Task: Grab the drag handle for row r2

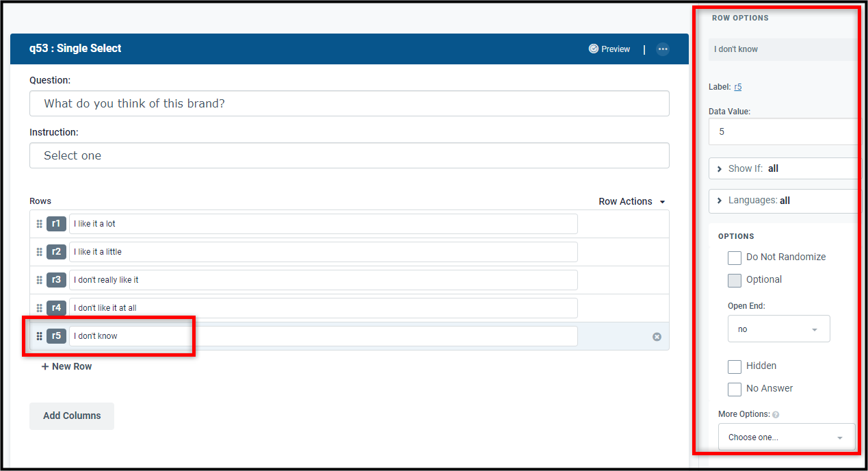Action: 39,252
